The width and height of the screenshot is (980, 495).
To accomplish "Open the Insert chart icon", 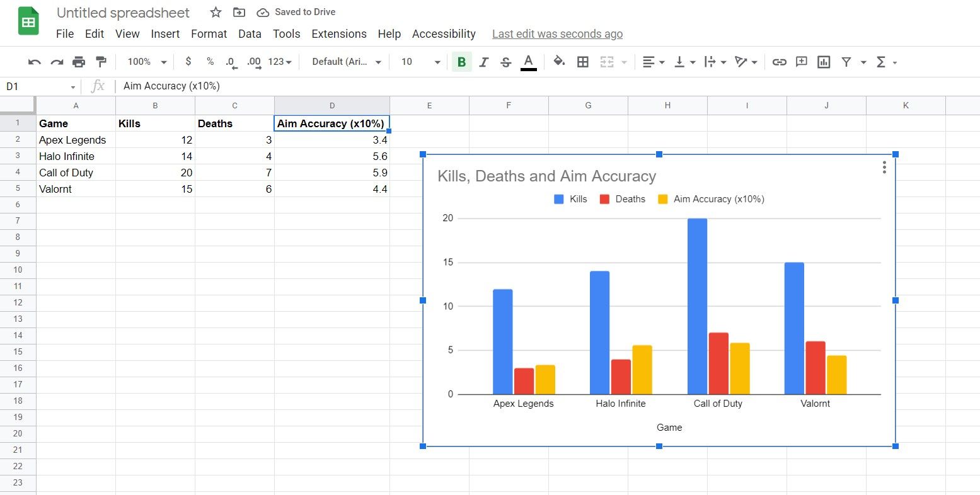I will pos(824,62).
